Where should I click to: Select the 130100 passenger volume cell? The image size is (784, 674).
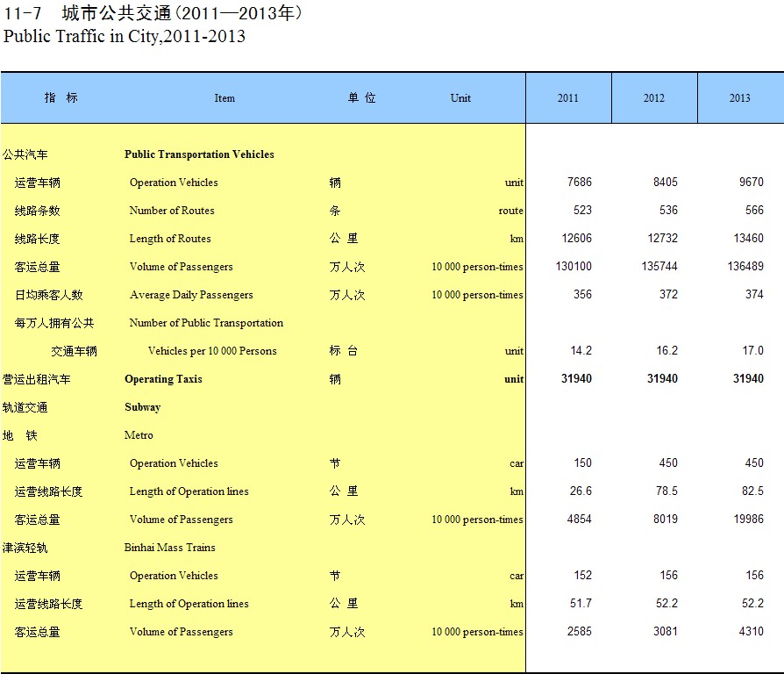point(574,267)
